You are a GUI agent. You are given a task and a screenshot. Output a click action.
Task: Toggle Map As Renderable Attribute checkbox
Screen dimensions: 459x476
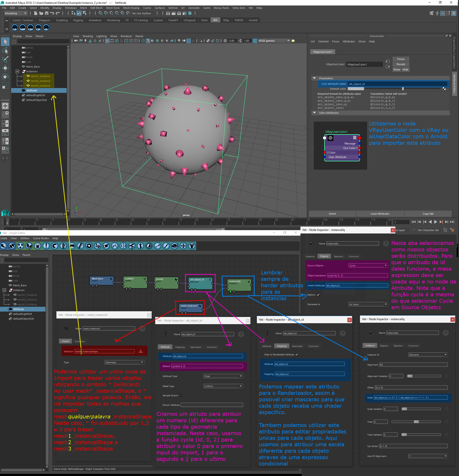tap(297, 355)
